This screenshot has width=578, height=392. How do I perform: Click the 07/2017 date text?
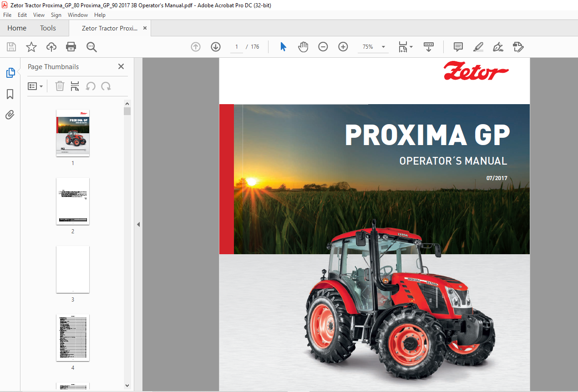497,178
